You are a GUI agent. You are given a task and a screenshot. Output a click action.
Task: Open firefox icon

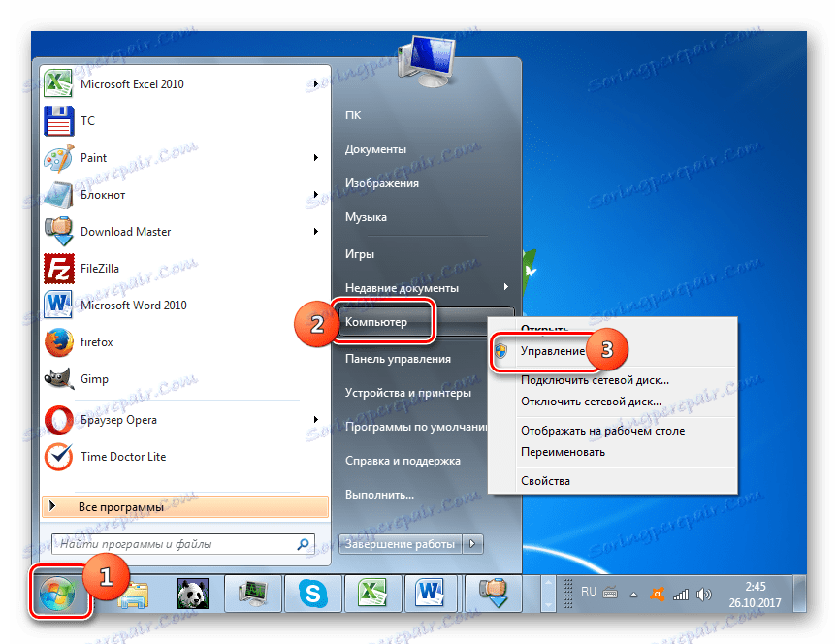(58, 342)
